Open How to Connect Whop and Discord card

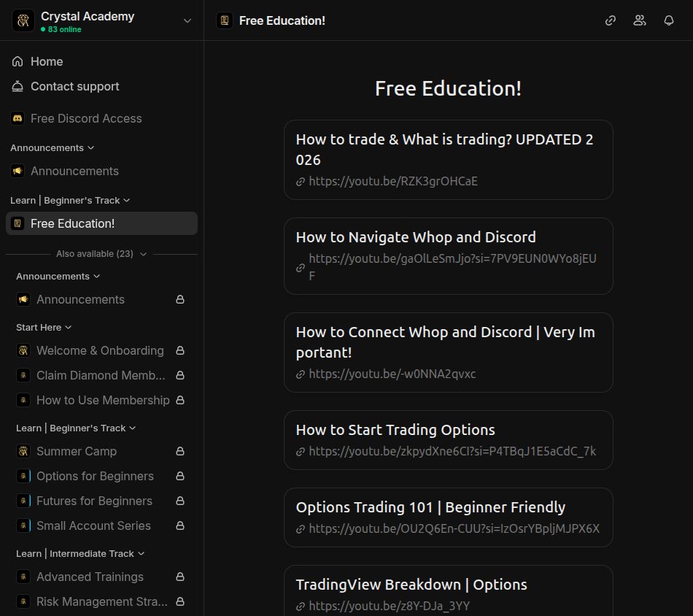(x=448, y=353)
